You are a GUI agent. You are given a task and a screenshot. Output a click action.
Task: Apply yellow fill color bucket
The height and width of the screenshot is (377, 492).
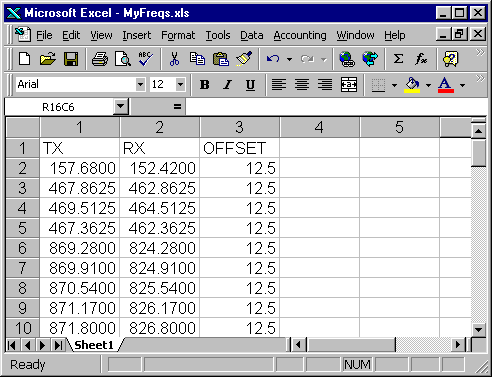tap(412, 85)
